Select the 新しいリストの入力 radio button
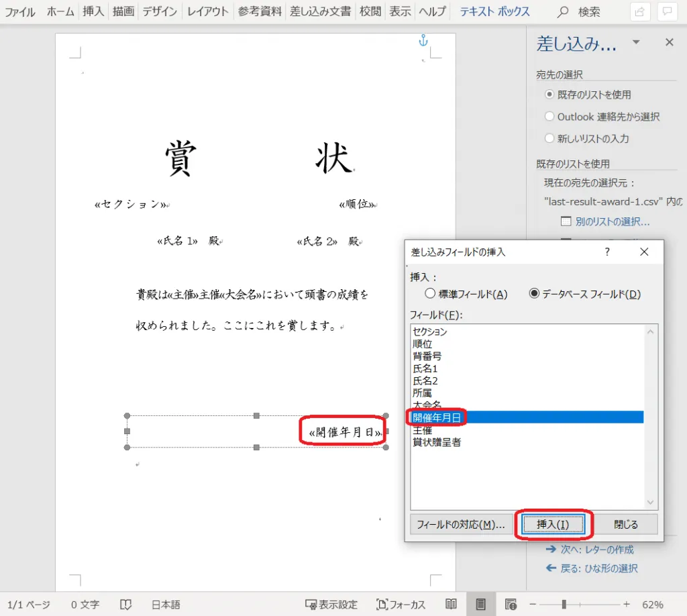Viewport: 687px width, 616px height. [x=549, y=139]
